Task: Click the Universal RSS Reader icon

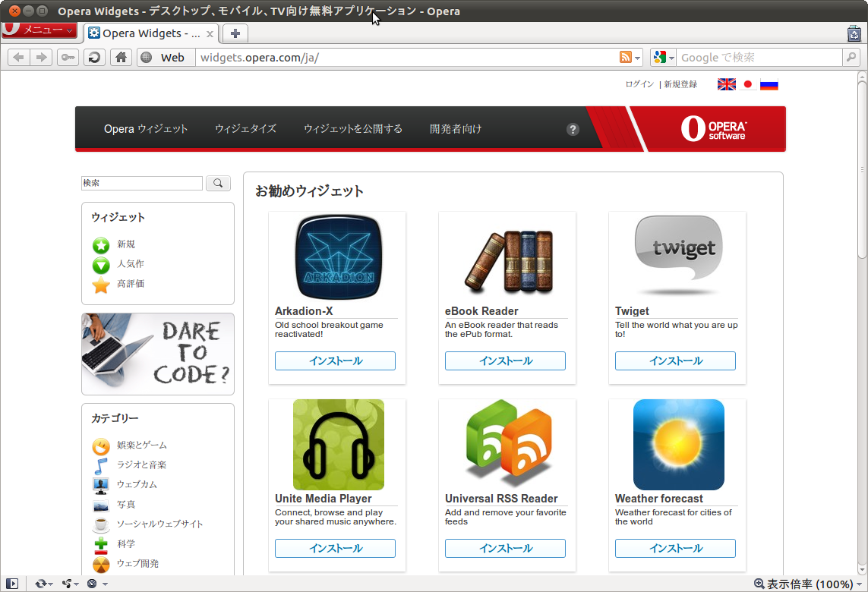Action: coord(508,444)
